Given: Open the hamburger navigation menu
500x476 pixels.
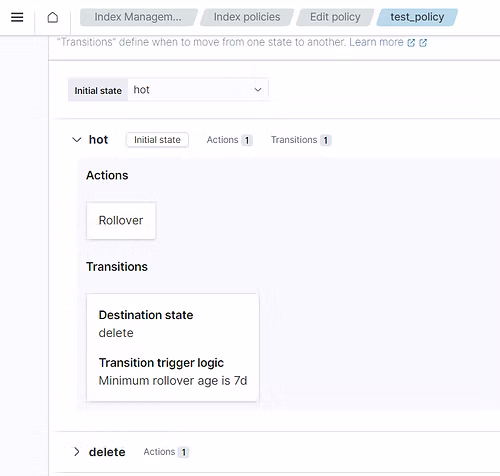Looking at the screenshot, I should coord(17,17).
